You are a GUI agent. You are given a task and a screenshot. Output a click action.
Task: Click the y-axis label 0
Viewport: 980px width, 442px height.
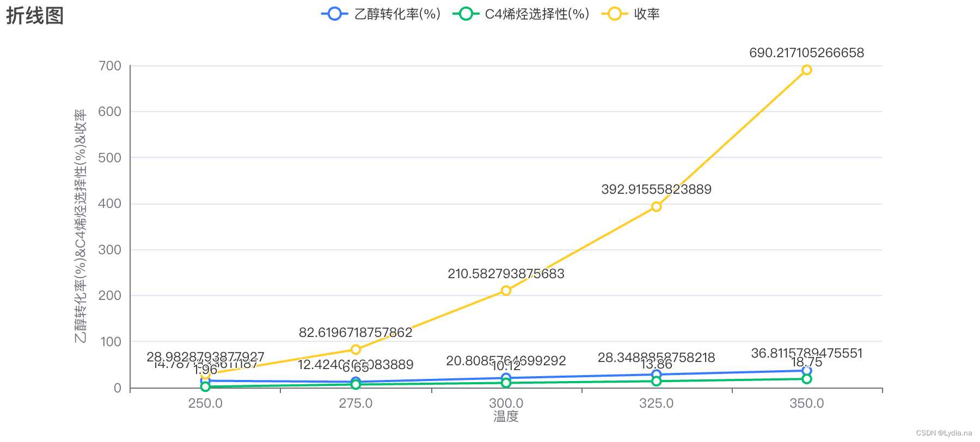tap(118, 388)
